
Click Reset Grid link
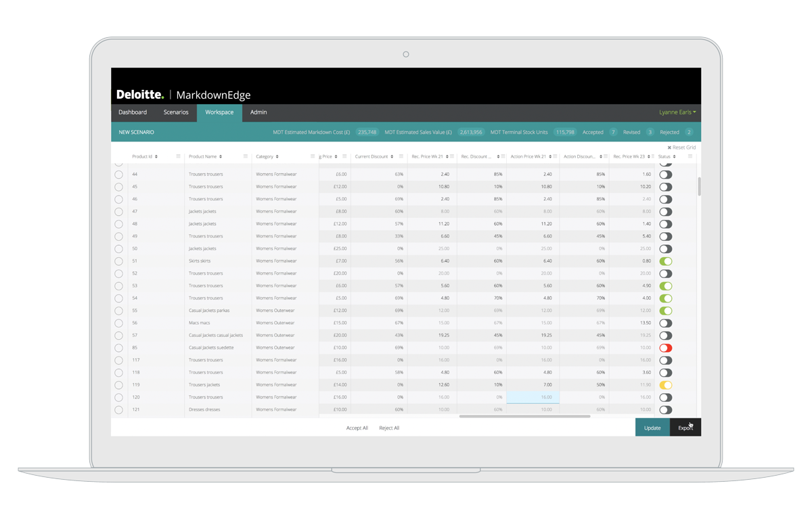tap(681, 147)
